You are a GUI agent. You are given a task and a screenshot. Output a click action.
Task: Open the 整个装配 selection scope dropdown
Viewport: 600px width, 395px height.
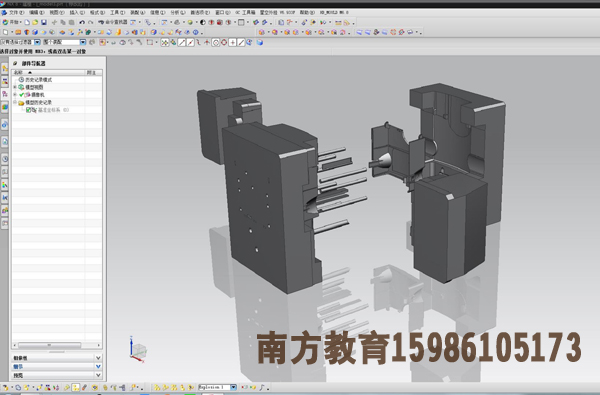pos(83,42)
